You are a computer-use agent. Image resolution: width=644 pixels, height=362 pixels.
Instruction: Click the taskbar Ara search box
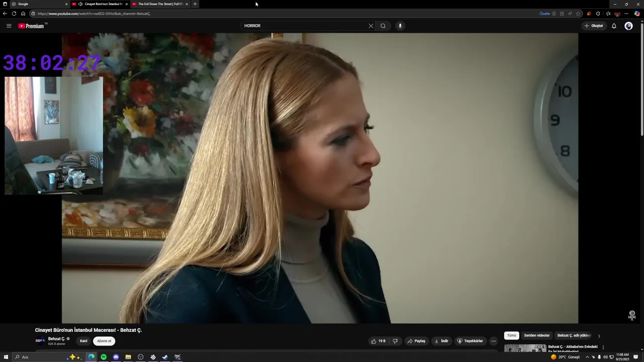(48, 357)
